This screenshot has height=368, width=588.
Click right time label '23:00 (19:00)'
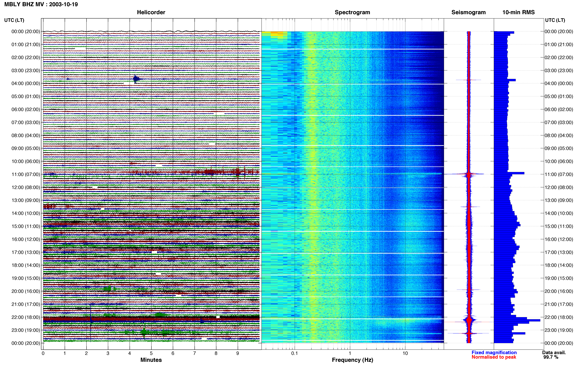559,330
